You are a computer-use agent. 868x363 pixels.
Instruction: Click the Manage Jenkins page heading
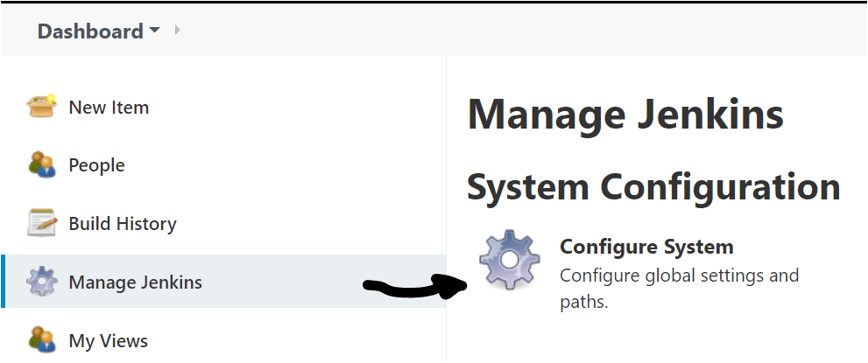(x=625, y=115)
